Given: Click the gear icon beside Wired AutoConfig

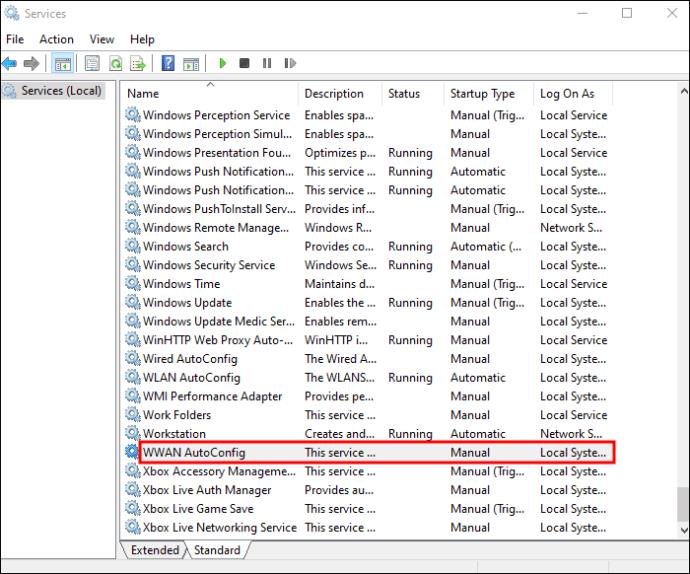Looking at the screenshot, I should (x=132, y=358).
